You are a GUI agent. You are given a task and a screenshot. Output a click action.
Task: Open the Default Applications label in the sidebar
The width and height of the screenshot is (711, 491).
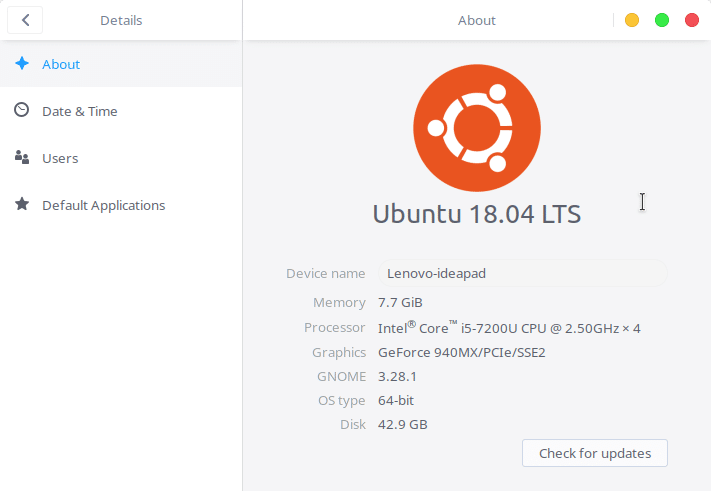104,206
